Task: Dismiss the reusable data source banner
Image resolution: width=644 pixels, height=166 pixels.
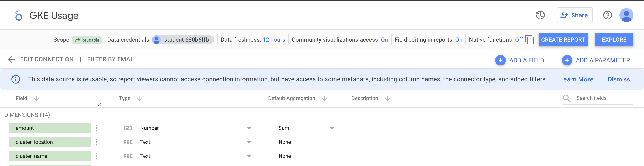Action: click(619, 79)
